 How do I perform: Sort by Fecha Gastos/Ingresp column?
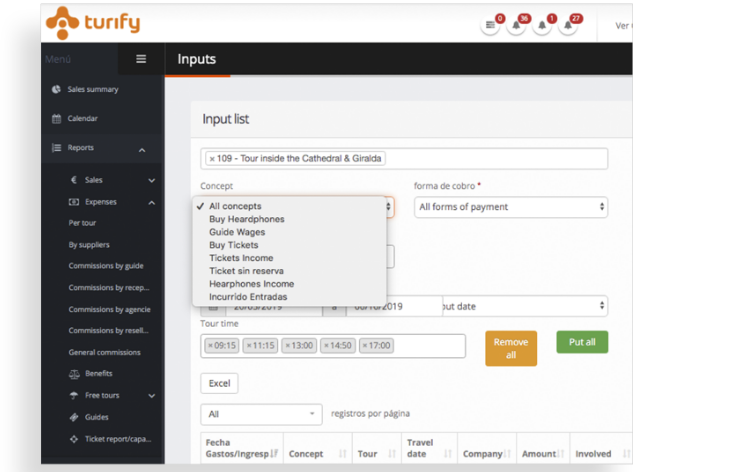click(242, 448)
